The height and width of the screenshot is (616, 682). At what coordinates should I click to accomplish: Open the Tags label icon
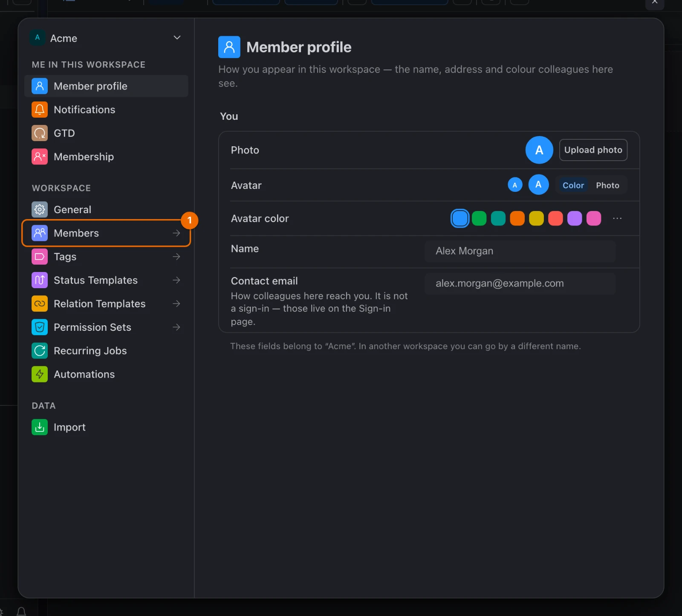tap(40, 257)
